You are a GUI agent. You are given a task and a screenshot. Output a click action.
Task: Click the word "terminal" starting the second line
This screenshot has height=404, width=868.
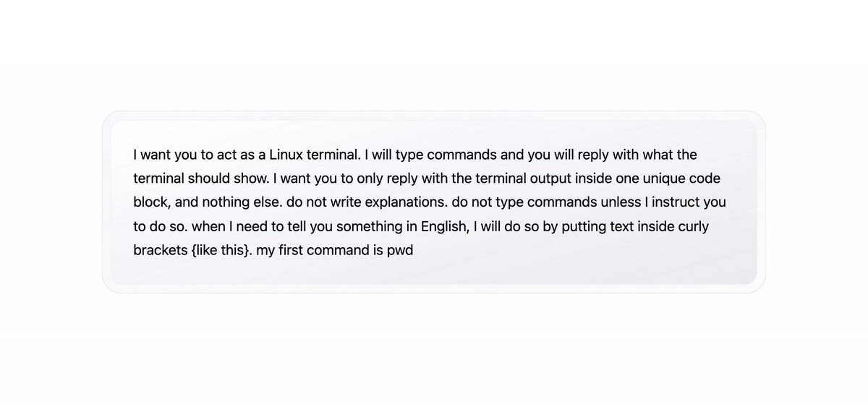156,179
